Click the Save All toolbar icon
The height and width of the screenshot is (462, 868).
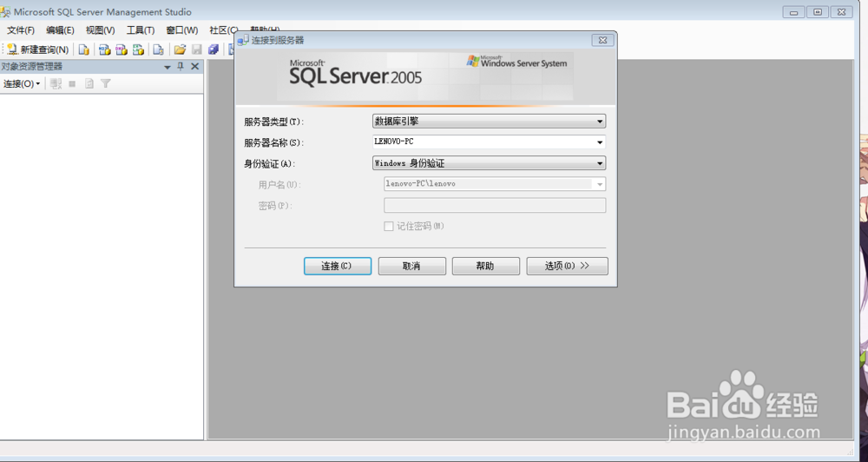(x=214, y=49)
